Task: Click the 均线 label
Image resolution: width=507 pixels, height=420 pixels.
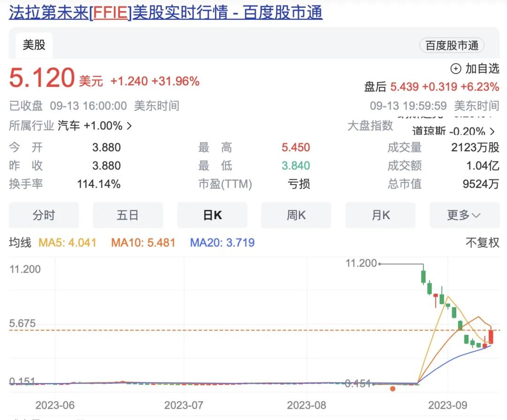Action: pyautogui.click(x=20, y=243)
